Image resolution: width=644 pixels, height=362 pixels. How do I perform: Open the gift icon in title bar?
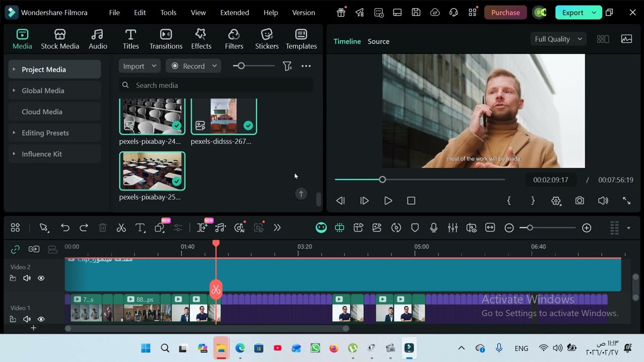pos(341,13)
